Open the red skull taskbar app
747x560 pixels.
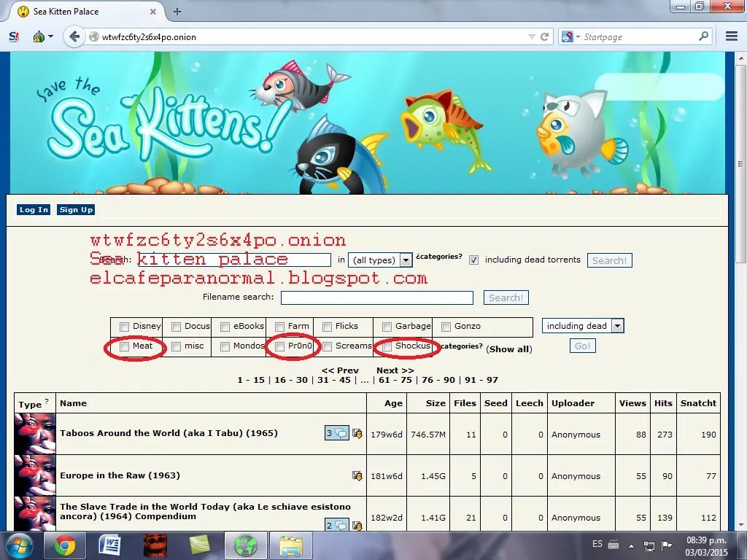click(x=155, y=545)
